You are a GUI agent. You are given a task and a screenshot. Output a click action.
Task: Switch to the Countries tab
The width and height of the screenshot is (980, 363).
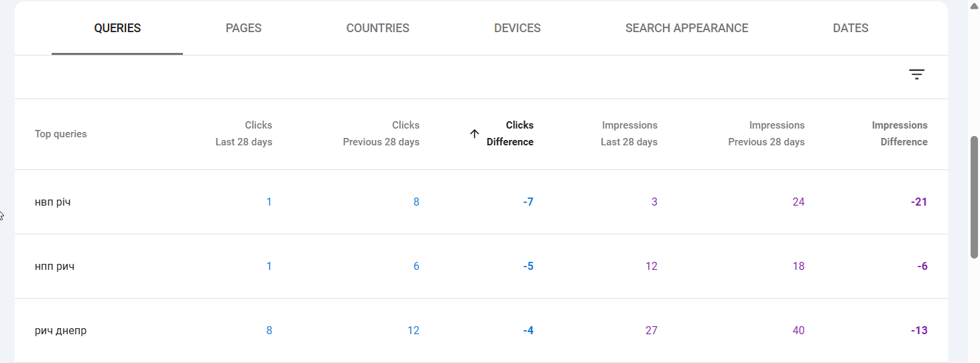coord(378,28)
